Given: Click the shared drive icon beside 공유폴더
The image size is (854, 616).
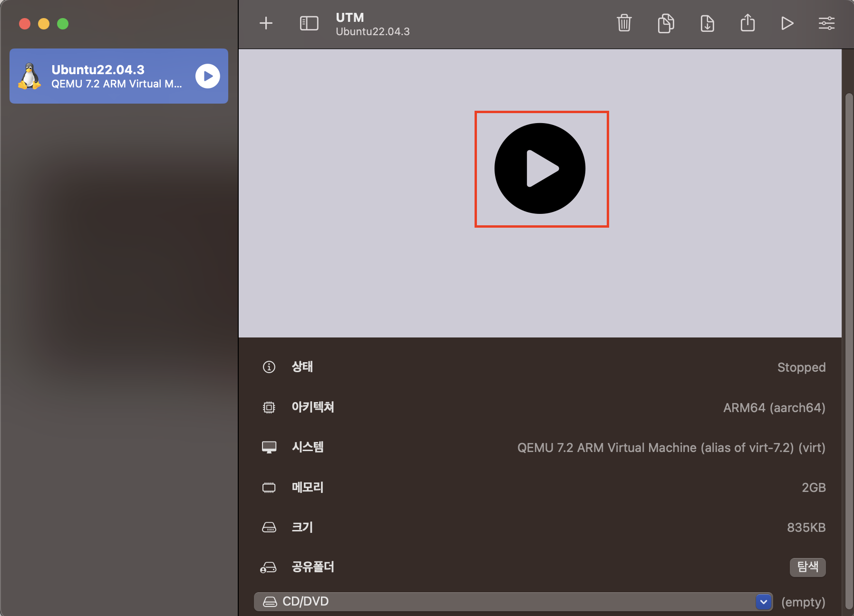Looking at the screenshot, I should coord(269,568).
